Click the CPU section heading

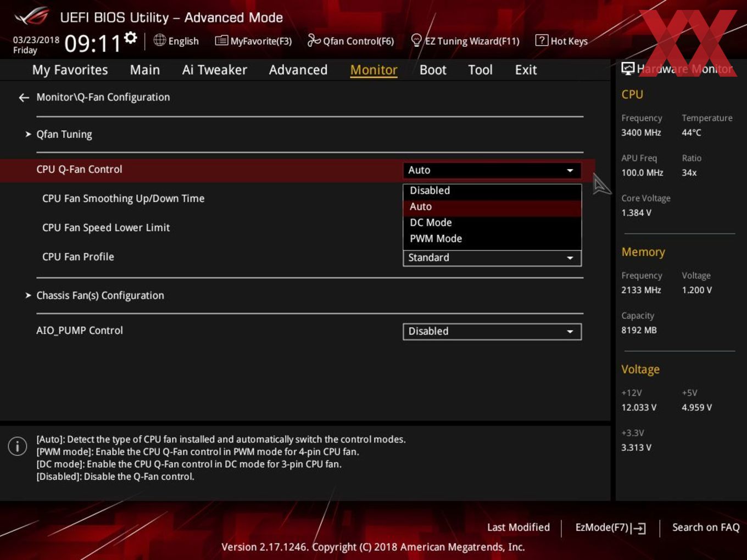click(632, 94)
